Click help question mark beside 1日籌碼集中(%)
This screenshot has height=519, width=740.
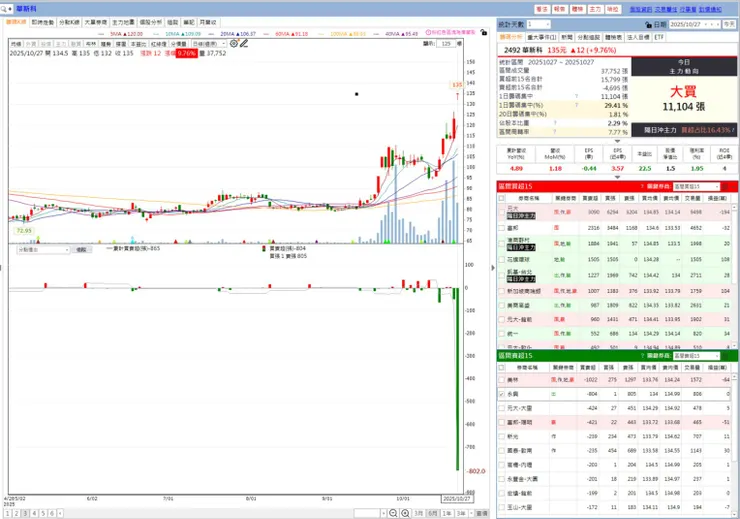pyautogui.click(x=576, y=105)
